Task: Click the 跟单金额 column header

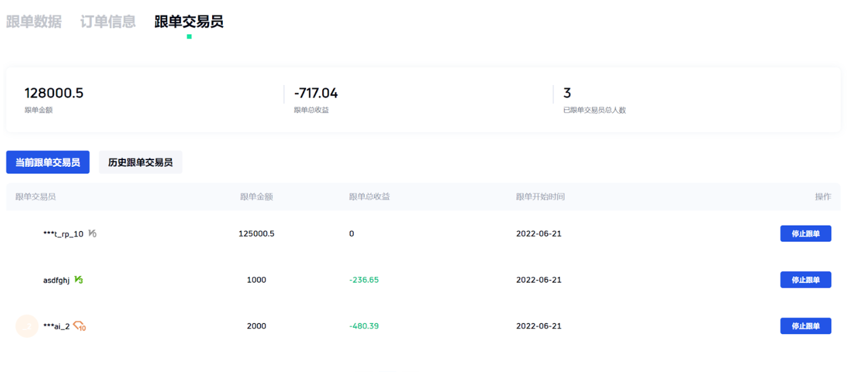Action: 256,196
